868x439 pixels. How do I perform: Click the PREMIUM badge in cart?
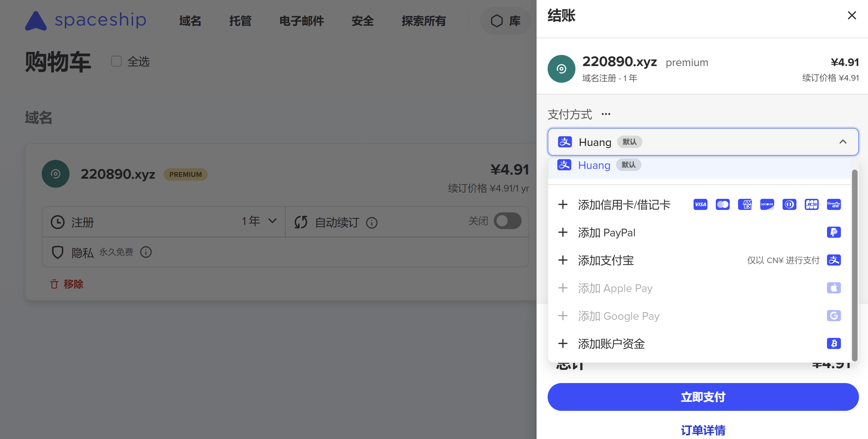(x=186, y=174)
